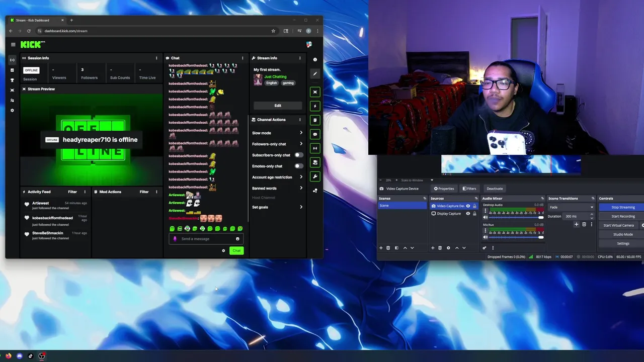Open Firefox from the taskbar
644x362 pixels.
9,356
